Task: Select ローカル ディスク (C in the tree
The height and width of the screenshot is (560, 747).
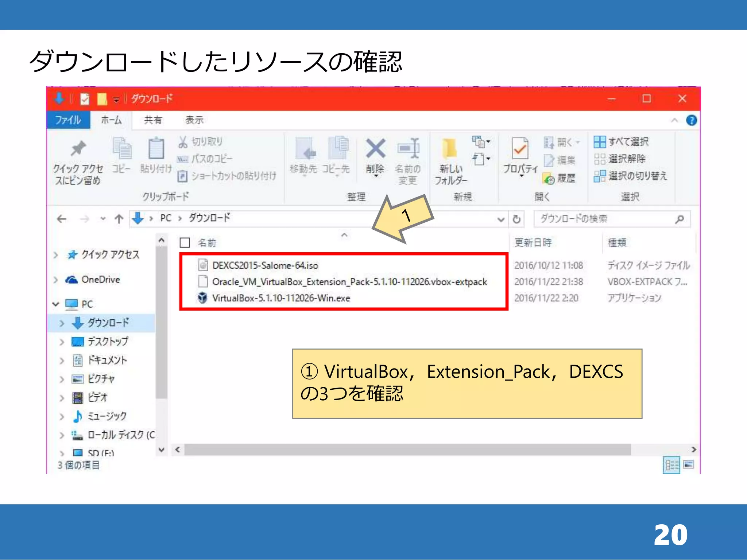Action: (121, 435)
